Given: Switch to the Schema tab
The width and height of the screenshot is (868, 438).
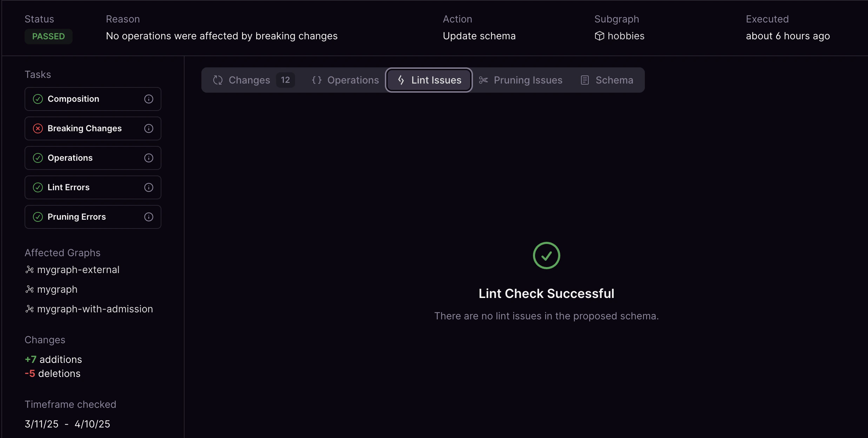Looking at the screenshot, I should click(x=614, y=80).
